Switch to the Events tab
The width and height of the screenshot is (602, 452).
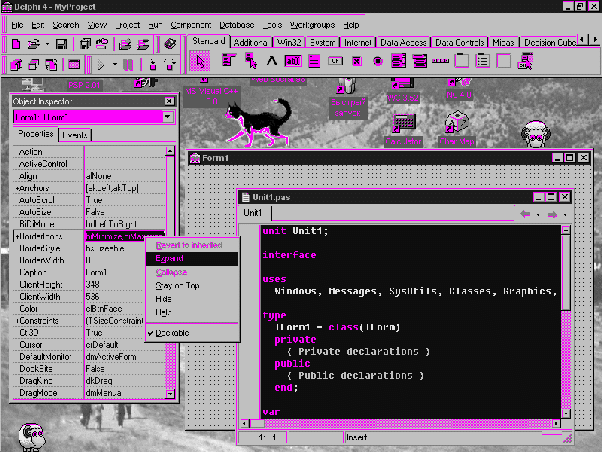tap(74, 134)
